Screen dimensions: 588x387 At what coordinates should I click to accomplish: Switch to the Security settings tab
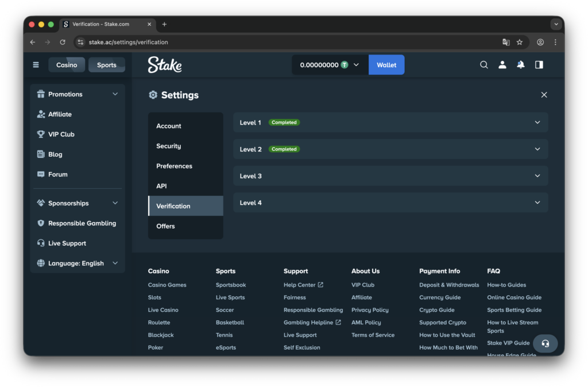169,146
